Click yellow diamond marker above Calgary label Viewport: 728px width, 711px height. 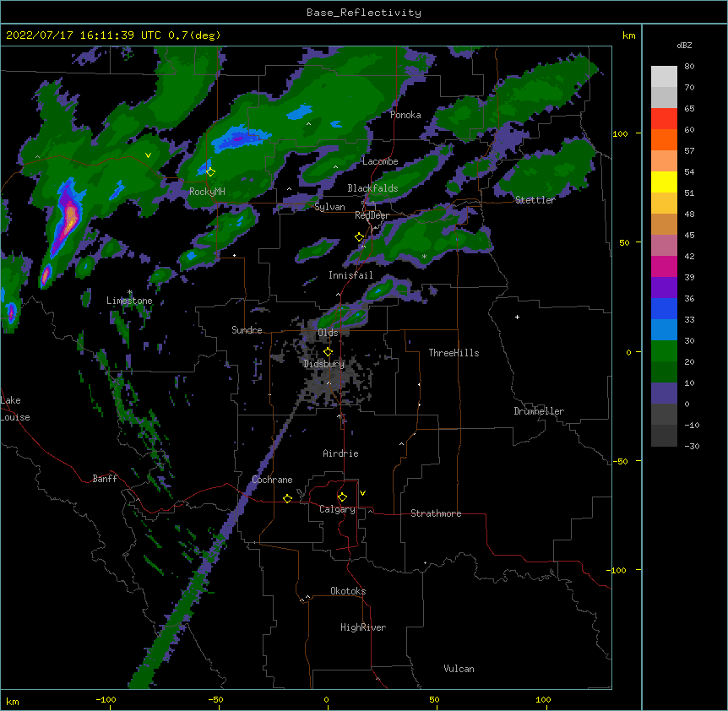(x=342, y=497)
